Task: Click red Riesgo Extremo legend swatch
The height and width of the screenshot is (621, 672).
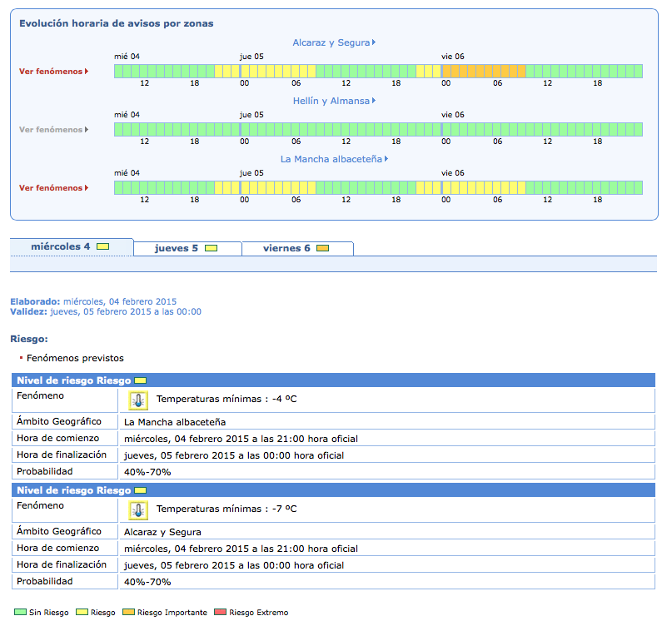Action: [x=221, y=613]
